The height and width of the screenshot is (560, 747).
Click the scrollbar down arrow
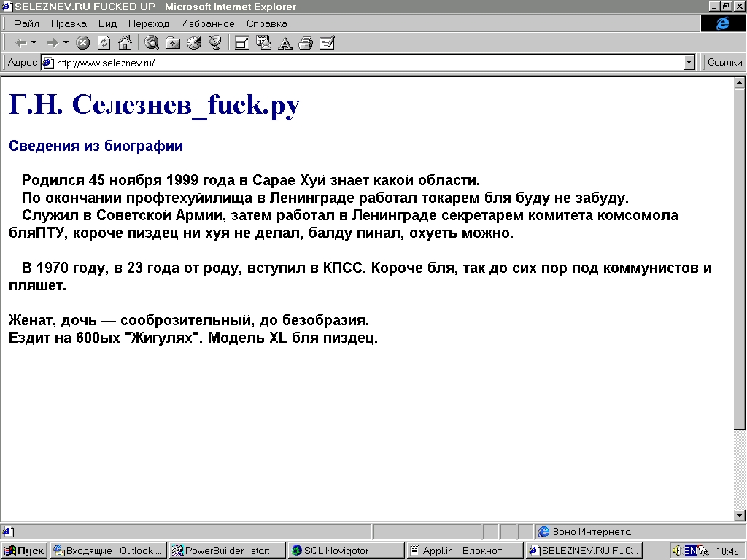click(740, 516)
